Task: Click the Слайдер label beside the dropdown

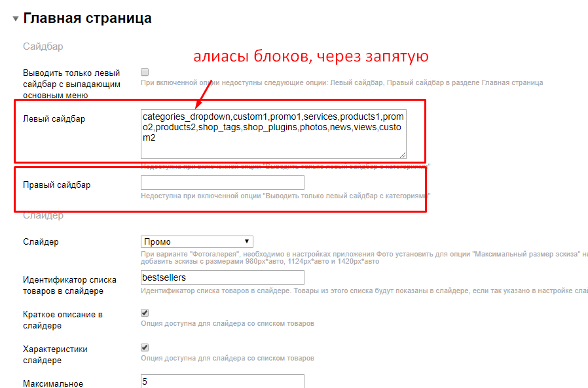Action: tap(41, 241)
